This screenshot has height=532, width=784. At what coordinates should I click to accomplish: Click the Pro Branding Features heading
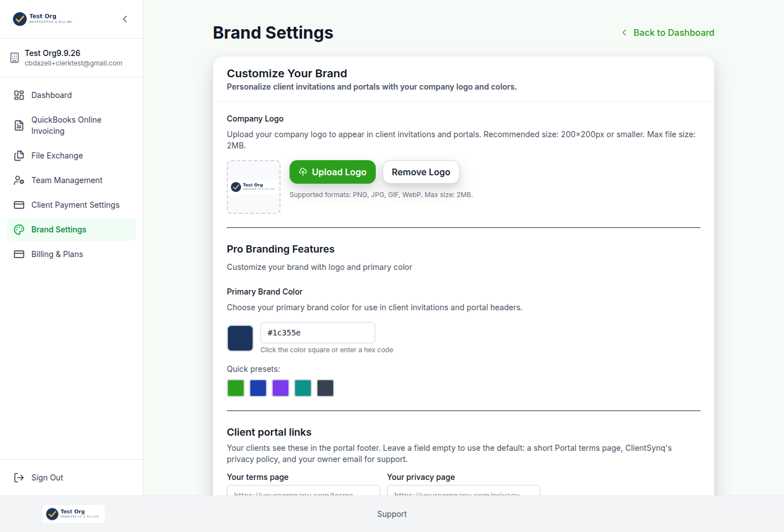[281, 249]
